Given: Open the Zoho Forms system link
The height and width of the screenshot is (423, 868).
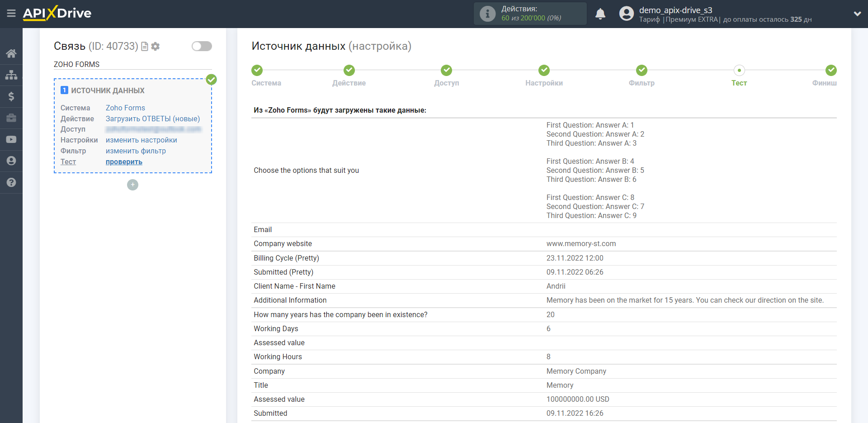Looking at the screenshot, I should click(x=125, y=108).
